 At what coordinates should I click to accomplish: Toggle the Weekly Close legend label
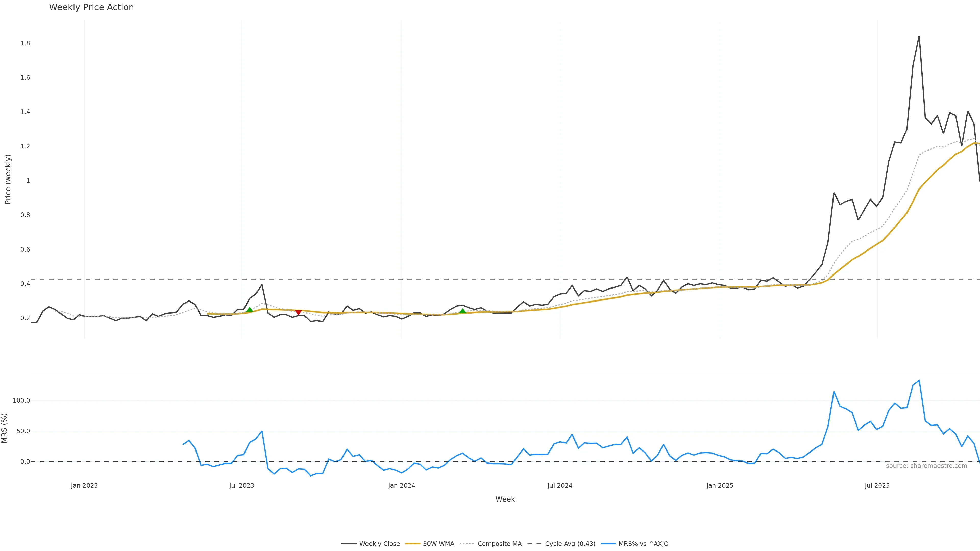click(379, 544)
